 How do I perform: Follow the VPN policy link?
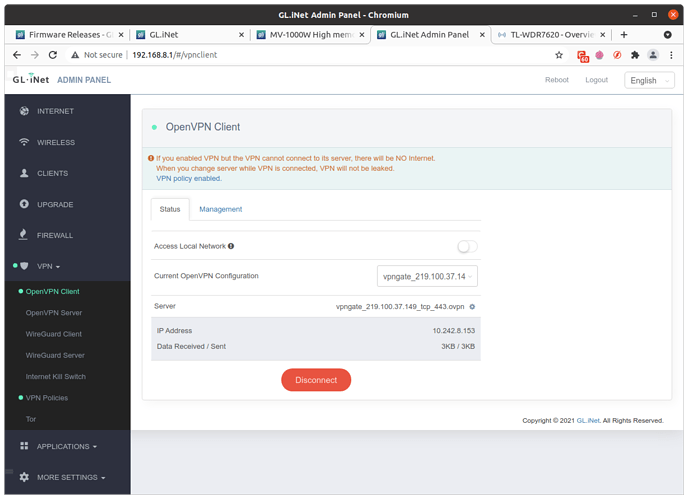coord(175,178)
